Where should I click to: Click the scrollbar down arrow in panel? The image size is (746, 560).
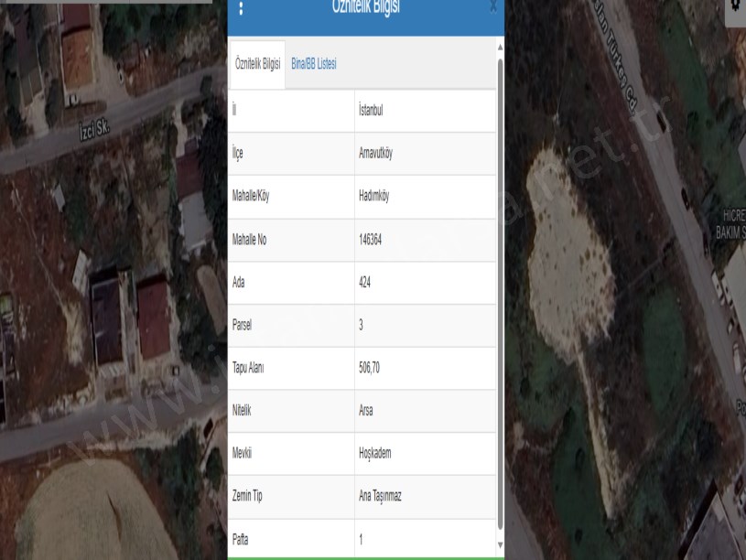pos(500,544)
